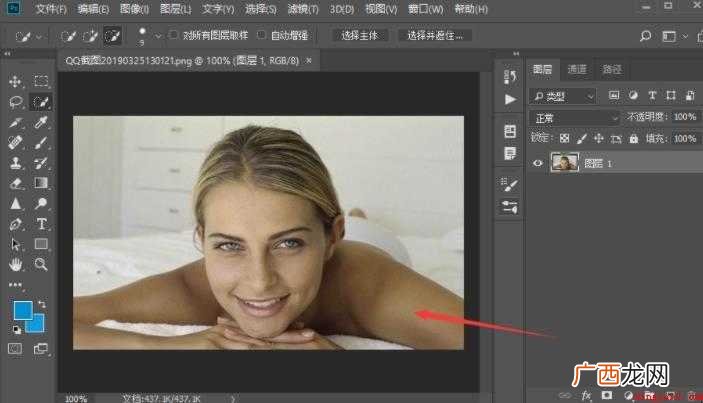
Task: Choose Subtract from Selection mode
Action: (x=112, y=36)
